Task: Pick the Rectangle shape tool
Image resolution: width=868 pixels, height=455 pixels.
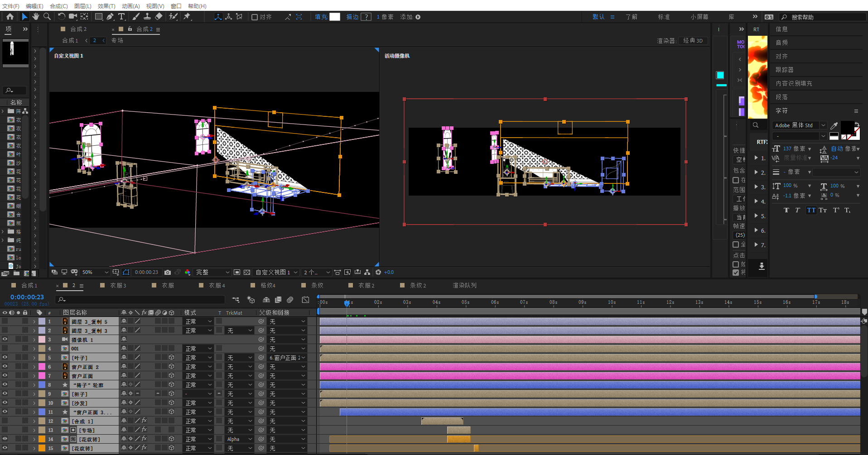Action: (98, 17)
